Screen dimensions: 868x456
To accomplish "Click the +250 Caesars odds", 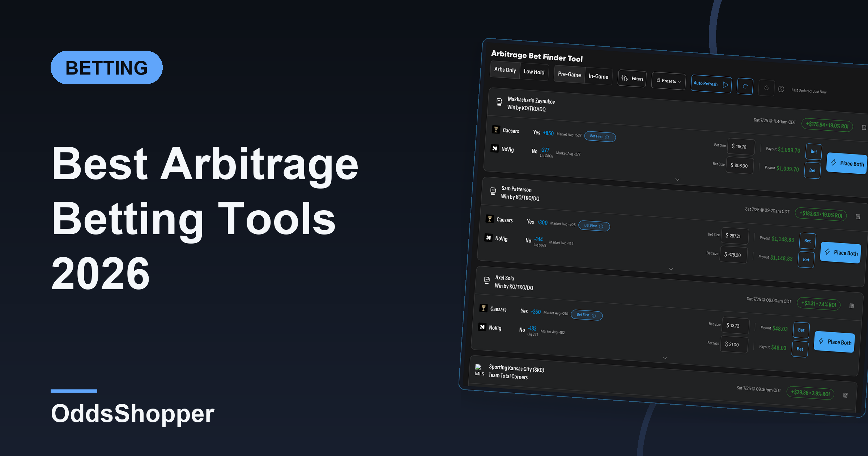I will [x=536, y=312].
